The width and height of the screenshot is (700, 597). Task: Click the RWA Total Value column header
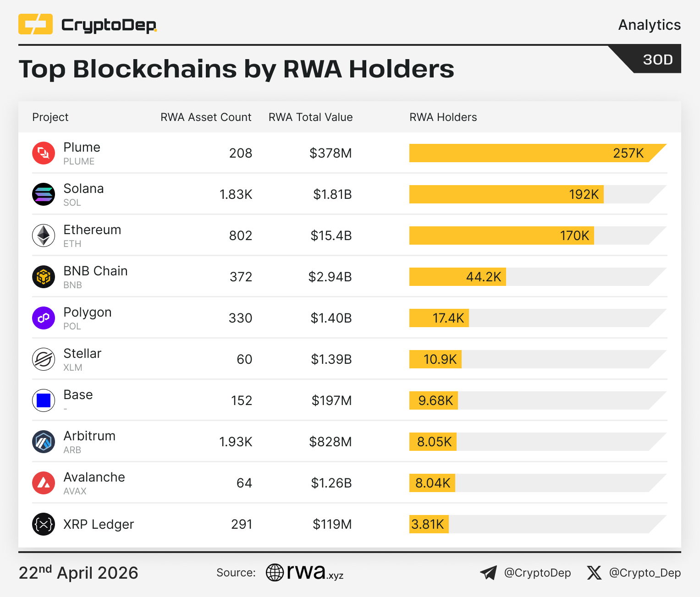310,117
